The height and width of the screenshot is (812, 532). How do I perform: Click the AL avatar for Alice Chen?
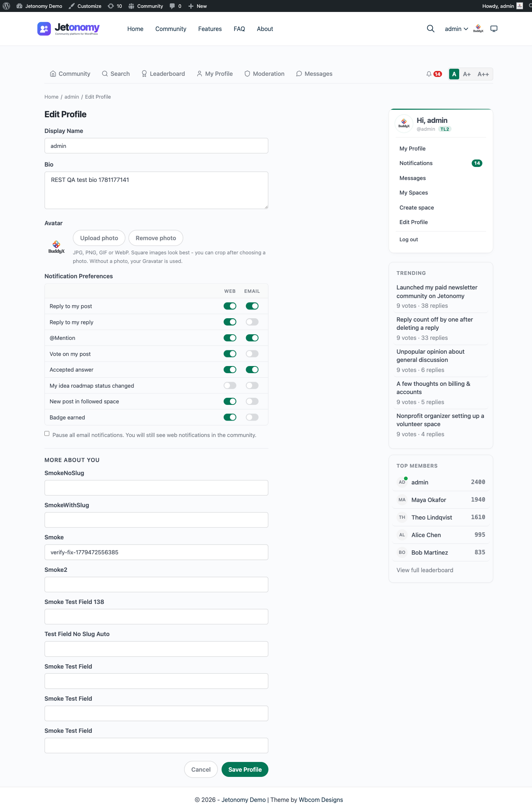click(x=402, y=535)
